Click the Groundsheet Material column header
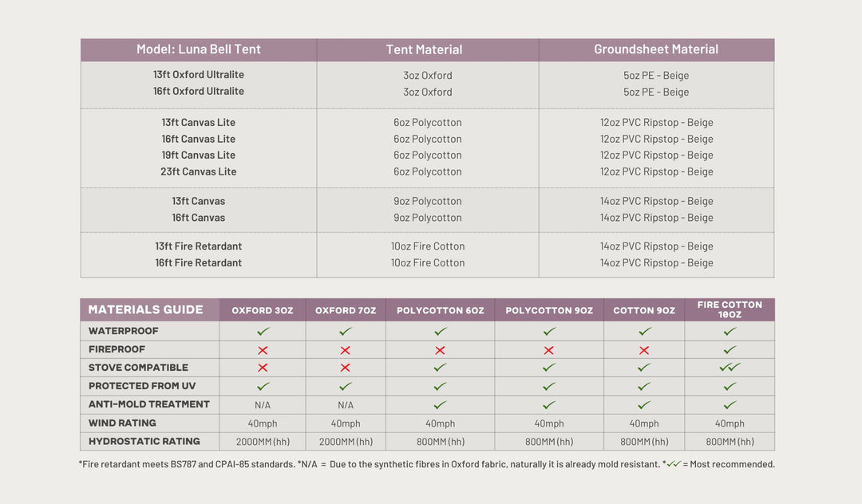862x504 pixels. click(656, 49)
